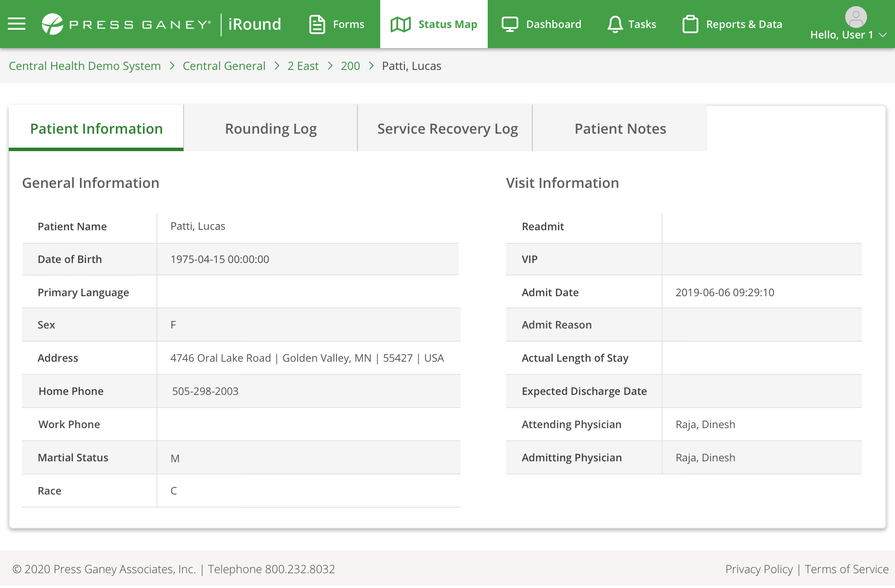This screenshot has width=895, height=588.
Task: Select the admit date 2019-06-06 09:29:10
Action: [725, 293]
